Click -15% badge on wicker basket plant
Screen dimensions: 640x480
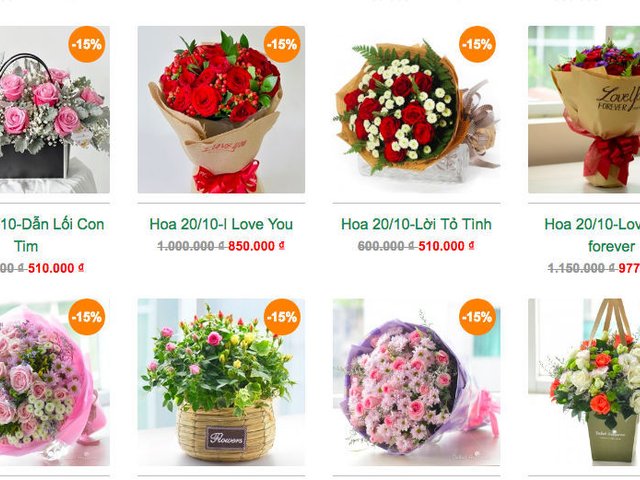tap(282, 317)
